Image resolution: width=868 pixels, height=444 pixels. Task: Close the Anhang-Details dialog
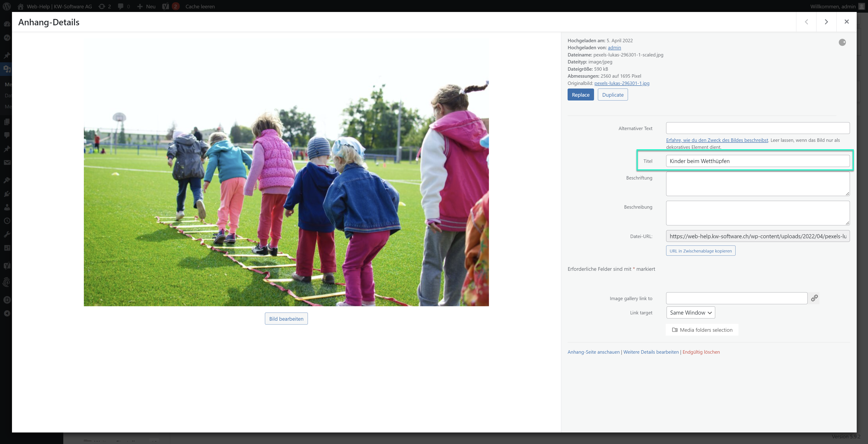click(846, 22)
